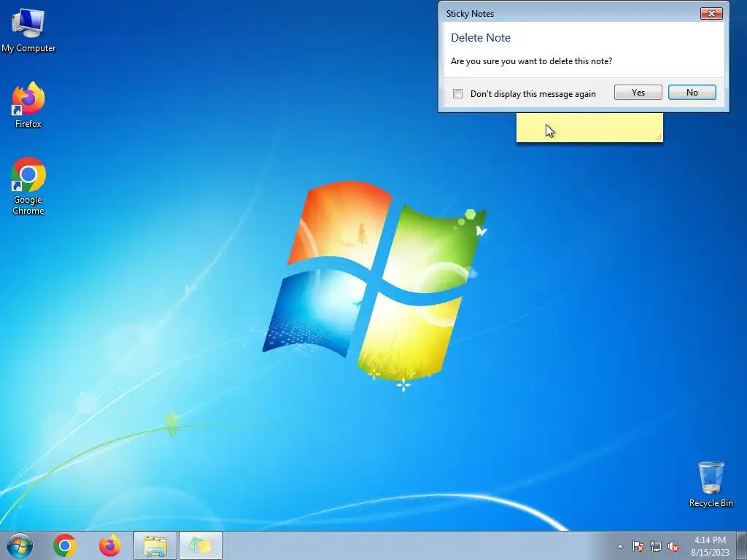This screenshot has height=560, width=747.
Task: Launch Chrome from the taskbar
Action: [65, 545]
